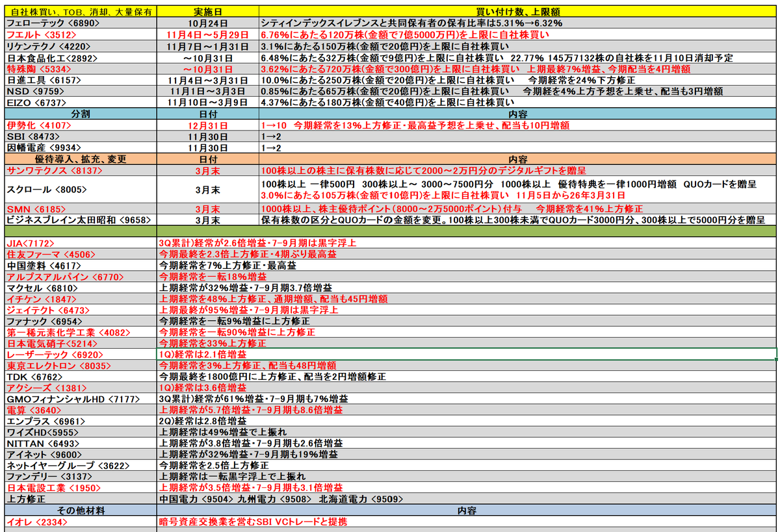Screen dimensions: 780x532
Task: Select the ネットイヤーグループ <3622> cell
Action: click(81, 466)
